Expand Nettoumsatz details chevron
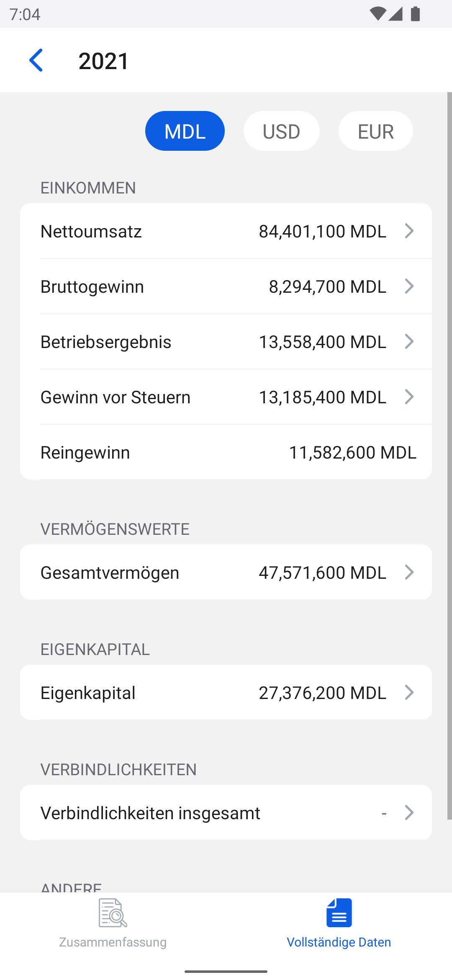Image resolution: width=452 pixels, height=980 pixels. pos(409,231)
